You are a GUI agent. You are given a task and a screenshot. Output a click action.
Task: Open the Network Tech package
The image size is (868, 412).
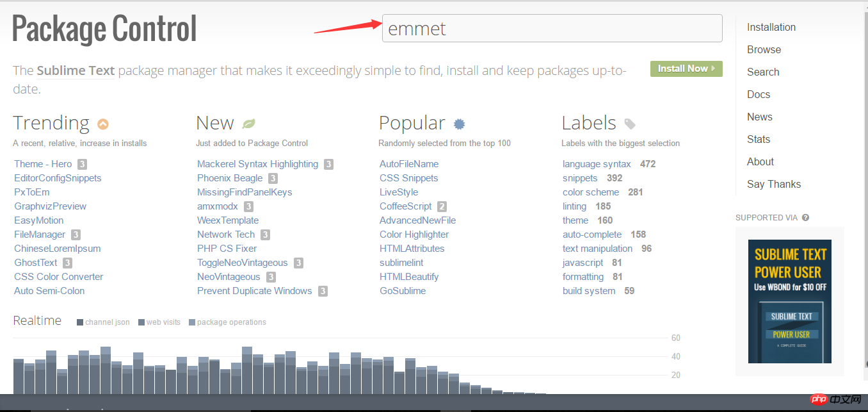[x=226, y=235]
